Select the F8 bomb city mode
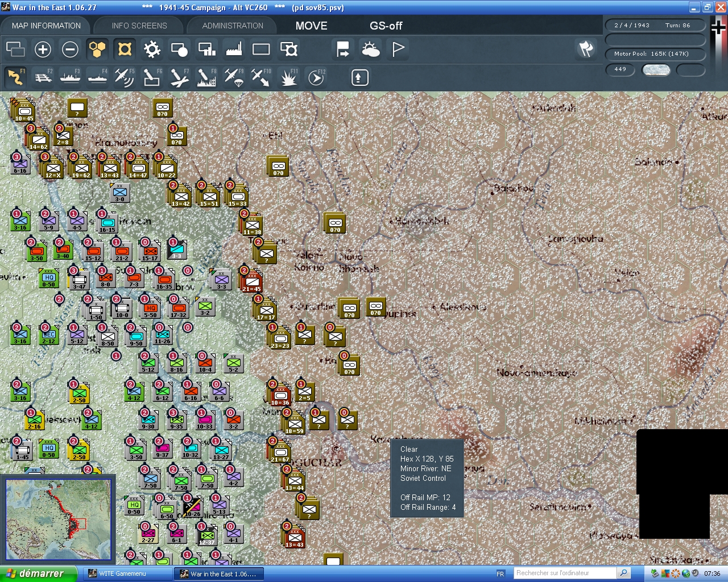The height and width of the screenshot is (582, 728). (206, 77)
